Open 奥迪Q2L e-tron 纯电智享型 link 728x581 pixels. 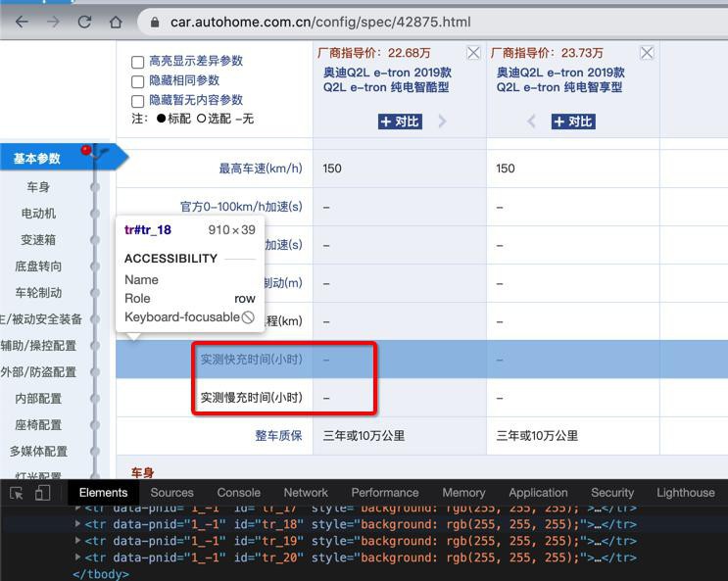[560, 80]
